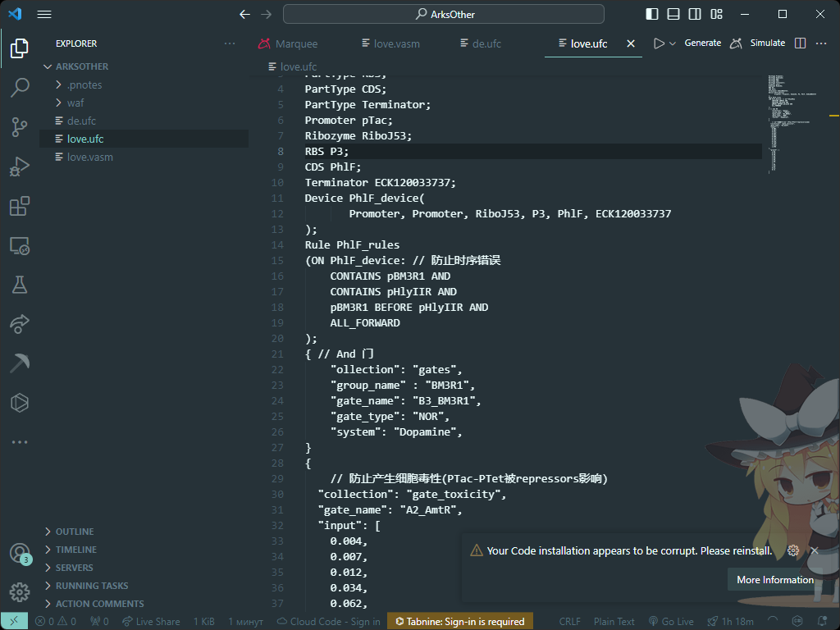
Task: Open the Source Control view
Action: (20, 127)
